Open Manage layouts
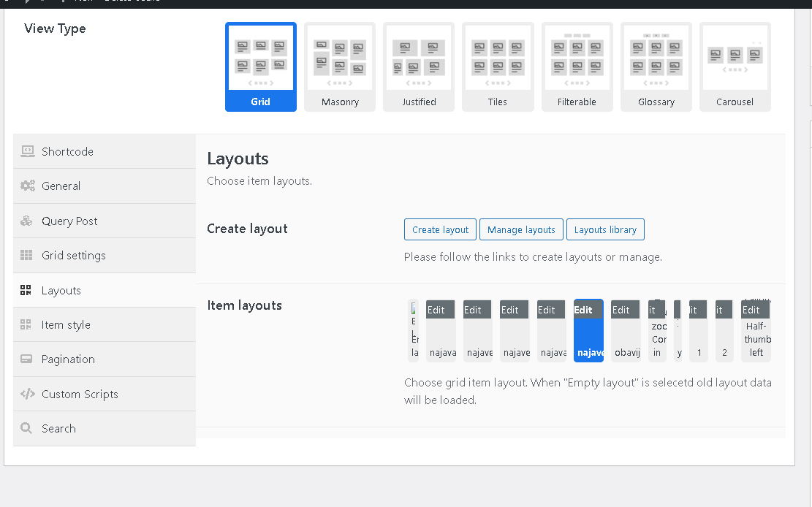812x507 pixels. (x=521, y=229)
